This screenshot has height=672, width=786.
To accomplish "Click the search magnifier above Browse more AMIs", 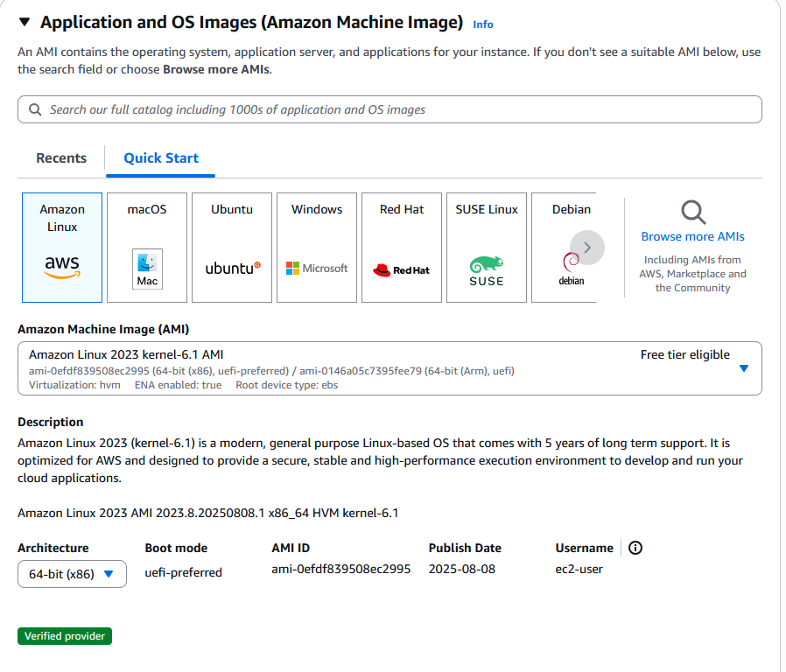I will point(692,212).
